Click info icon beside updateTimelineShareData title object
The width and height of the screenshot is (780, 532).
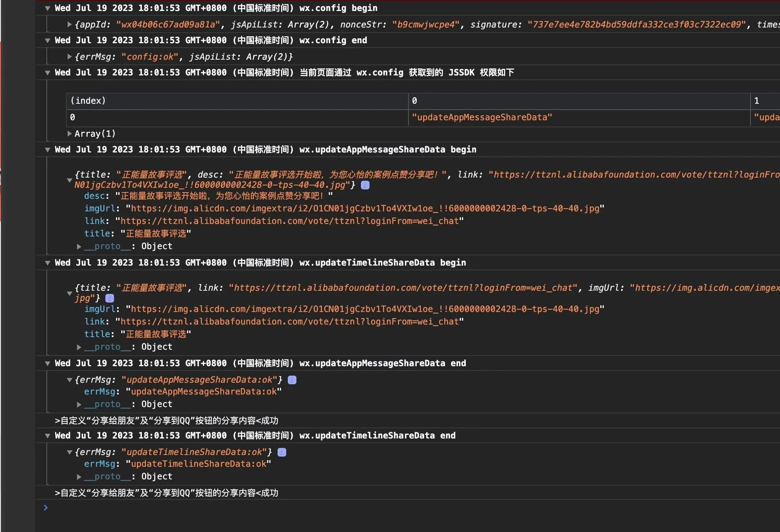(x=110, y=298)
